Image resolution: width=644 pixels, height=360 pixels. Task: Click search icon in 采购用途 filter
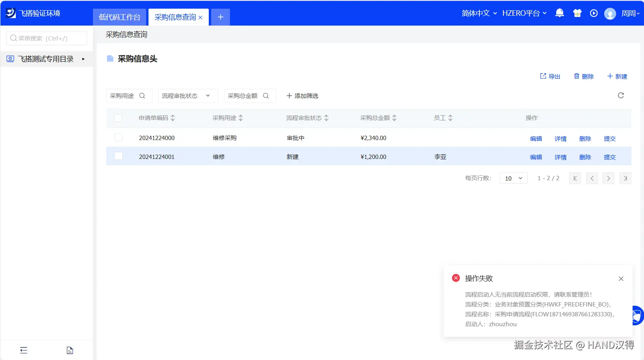[x=142, y=96]
